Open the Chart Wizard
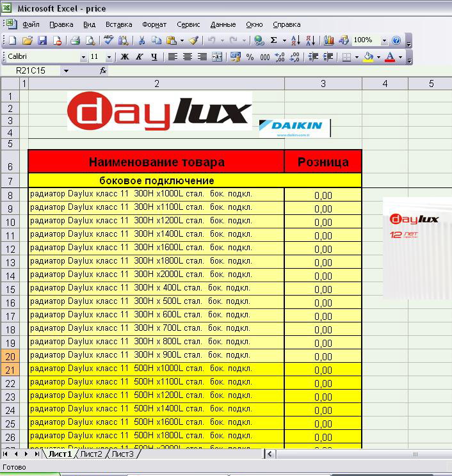Screen dimensions: 452x476 [329, 40]
